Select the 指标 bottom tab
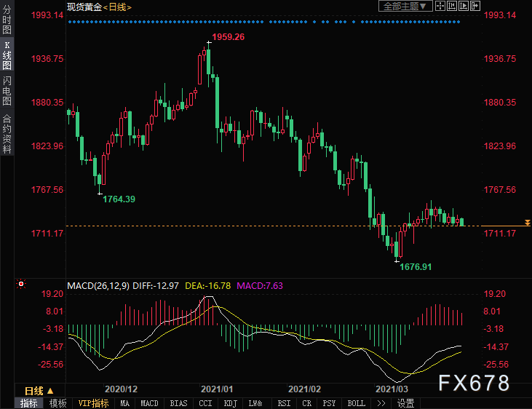 click(x=29, y=404)
